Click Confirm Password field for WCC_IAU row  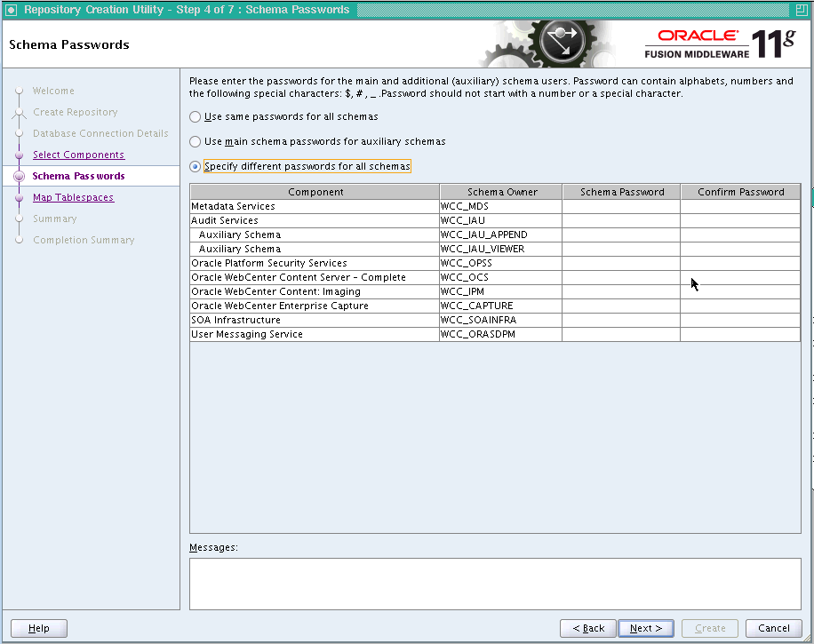(x=740, y=220)
